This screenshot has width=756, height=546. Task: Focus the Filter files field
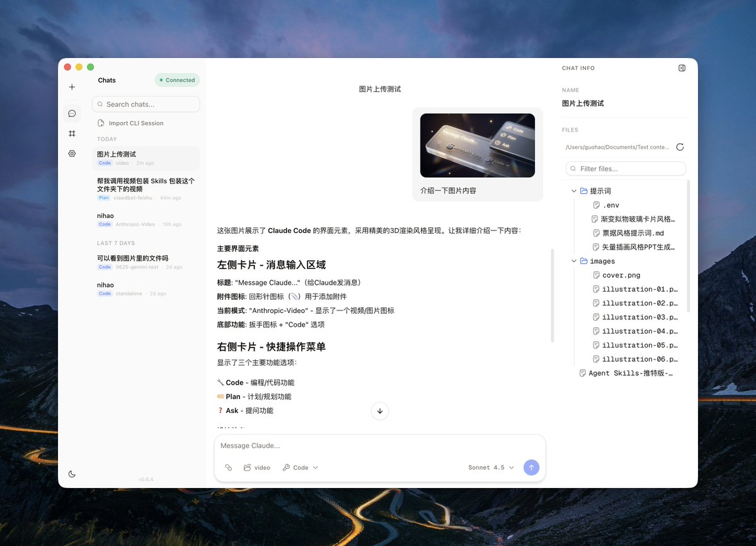626,169
